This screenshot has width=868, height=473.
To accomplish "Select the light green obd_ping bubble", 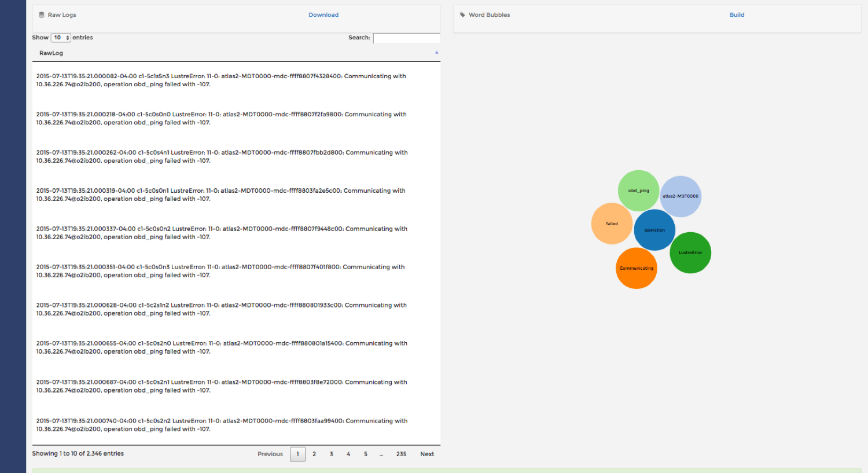I will [638, 190].
